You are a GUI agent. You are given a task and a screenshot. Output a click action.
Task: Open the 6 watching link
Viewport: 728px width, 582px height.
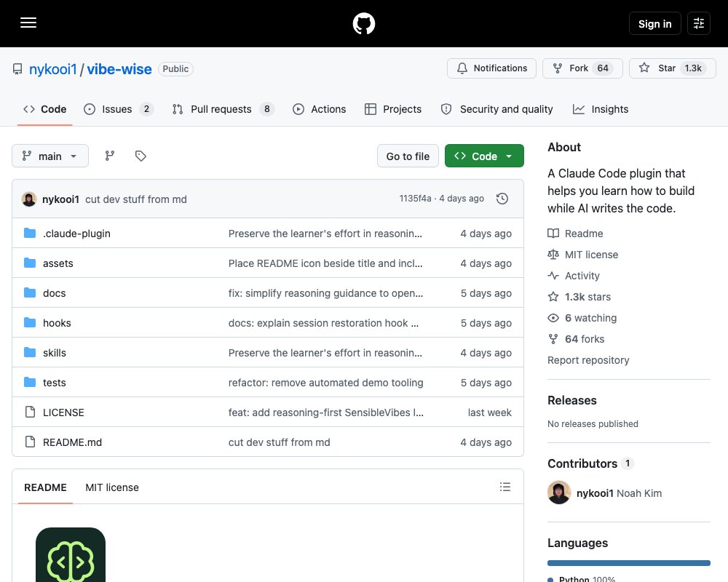pyautogui.click(x=582, y=318)
